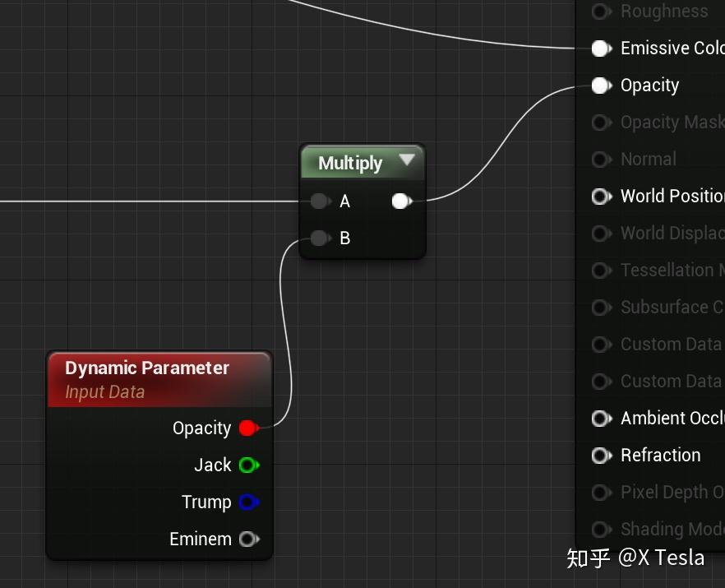
Task: Click the Subsurface Color input pin
Action: (601, 308)
